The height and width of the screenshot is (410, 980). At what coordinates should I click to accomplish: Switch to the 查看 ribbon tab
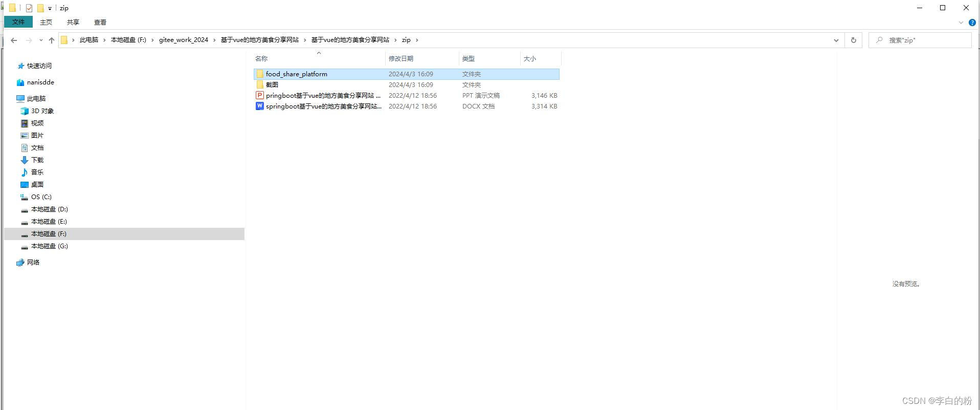point(100,22)
